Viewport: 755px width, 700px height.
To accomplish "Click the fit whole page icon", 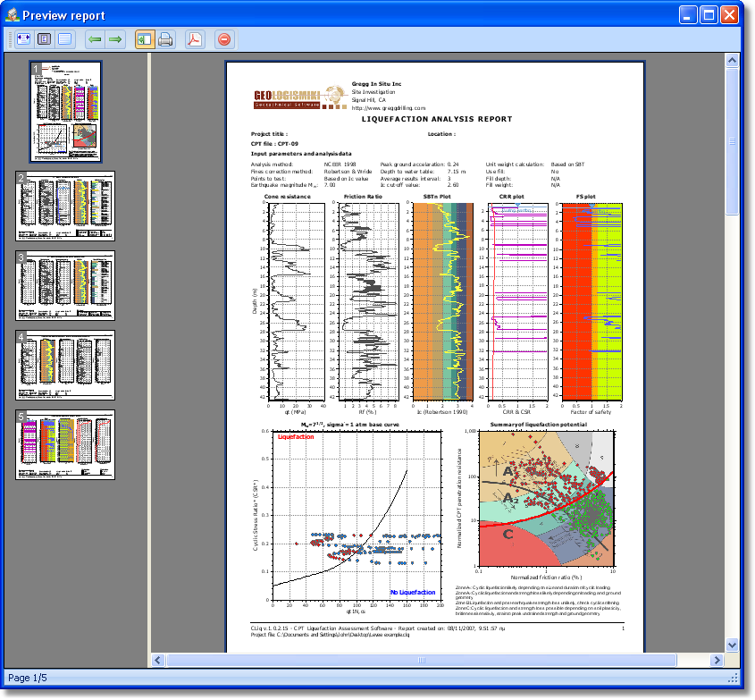I will [x=45, y=39].
